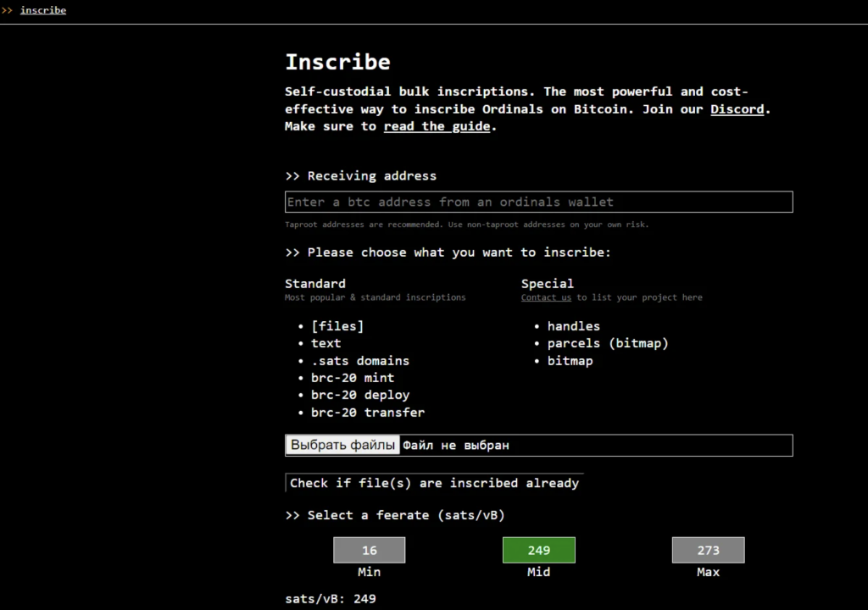Select the brc-20 mint option

click(353, 378)
